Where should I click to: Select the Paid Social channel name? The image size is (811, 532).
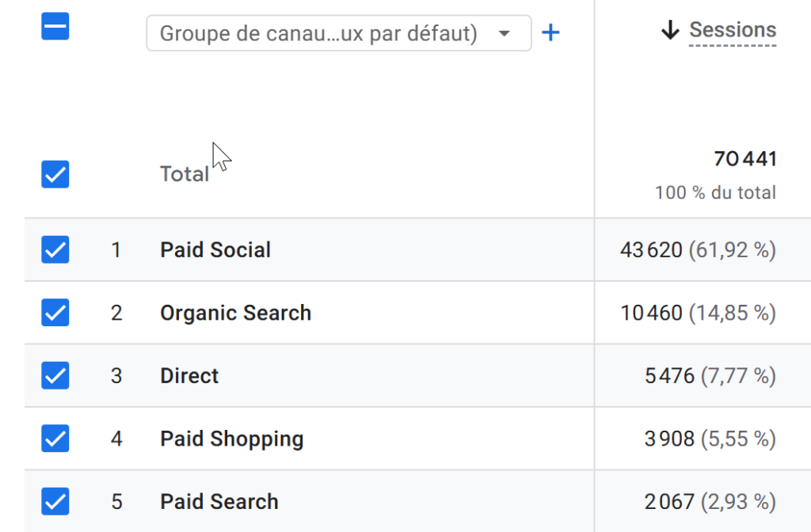(215, 249)
